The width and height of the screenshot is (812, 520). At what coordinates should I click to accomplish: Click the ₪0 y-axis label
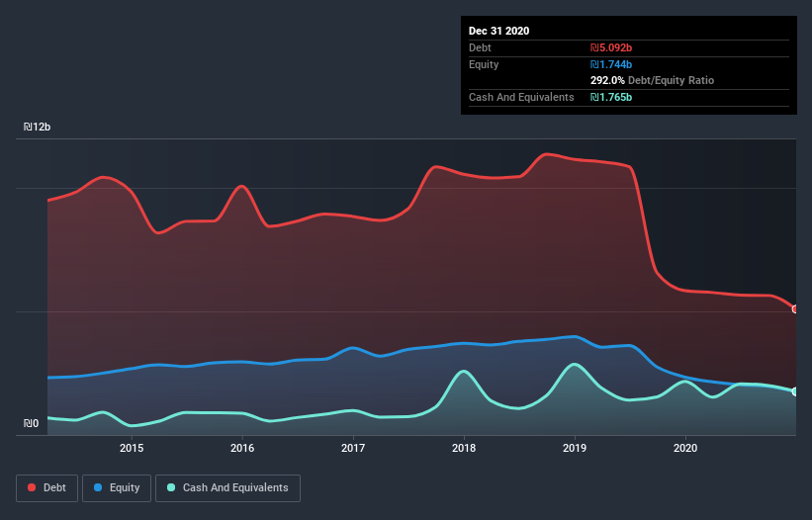click(x=31, y=424)
